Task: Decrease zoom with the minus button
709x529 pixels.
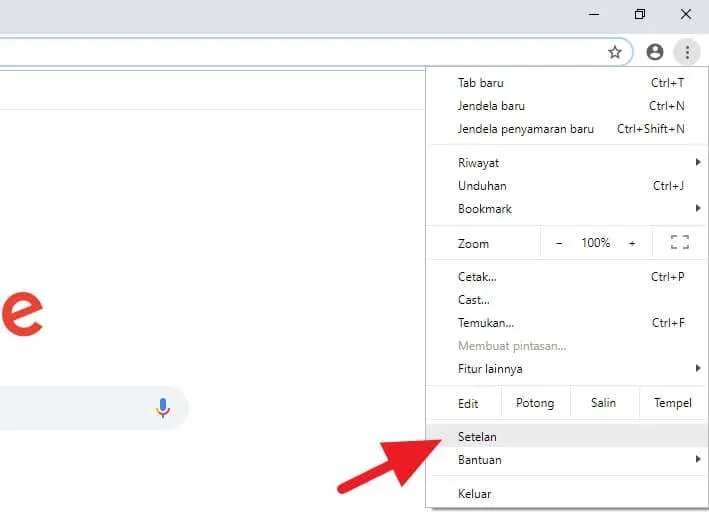Action: pyautogui.click(x=559, y=243)
